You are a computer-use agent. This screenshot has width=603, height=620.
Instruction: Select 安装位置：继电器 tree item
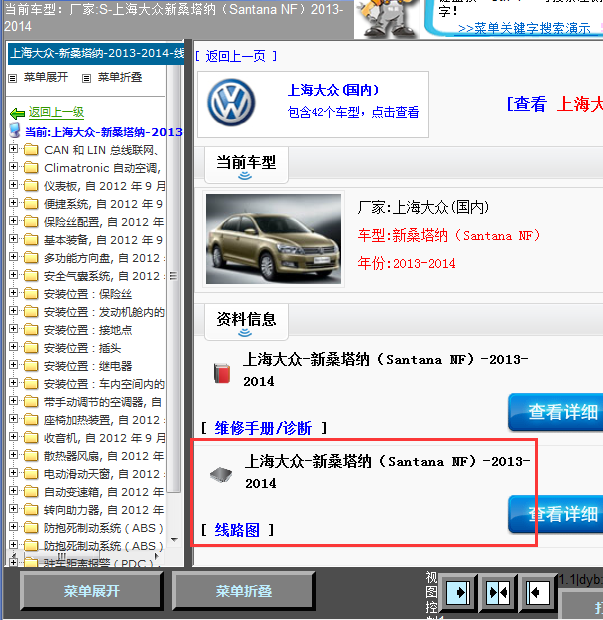pyautogui.click(x=88, y=366)
